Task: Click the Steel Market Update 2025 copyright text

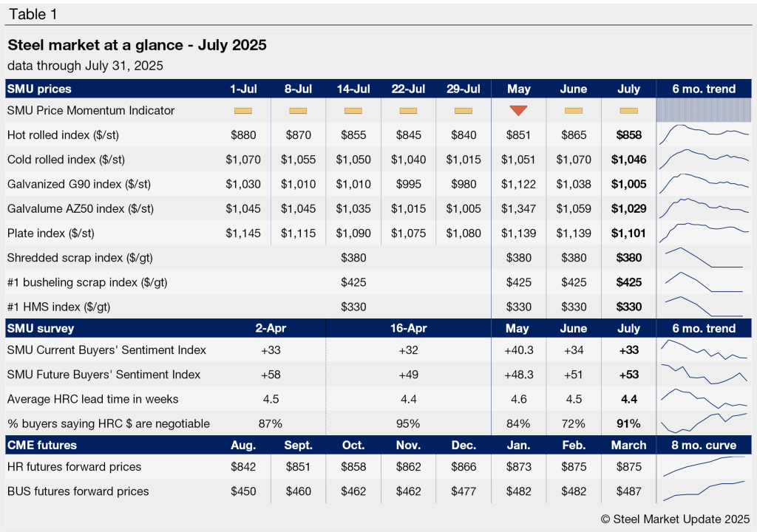Action: click(674, 519)
